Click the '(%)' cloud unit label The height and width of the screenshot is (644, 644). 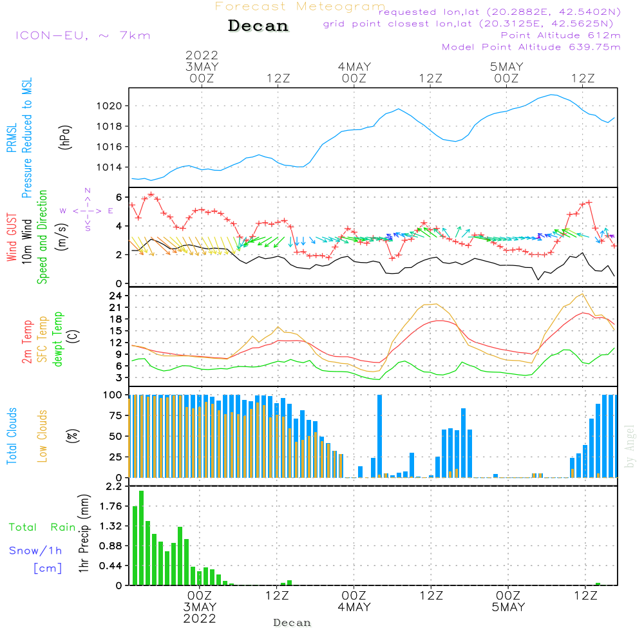pyautogui.click(x=72, y=436)
